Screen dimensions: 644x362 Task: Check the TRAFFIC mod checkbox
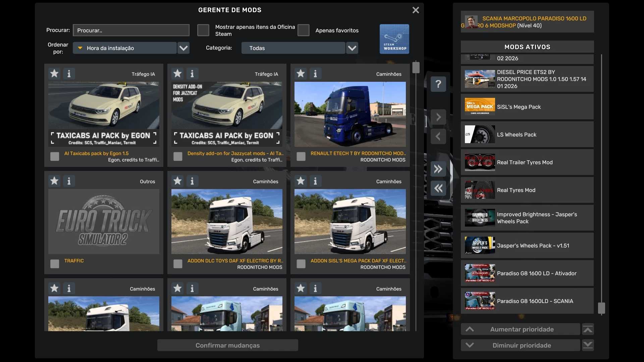(55, 264)
